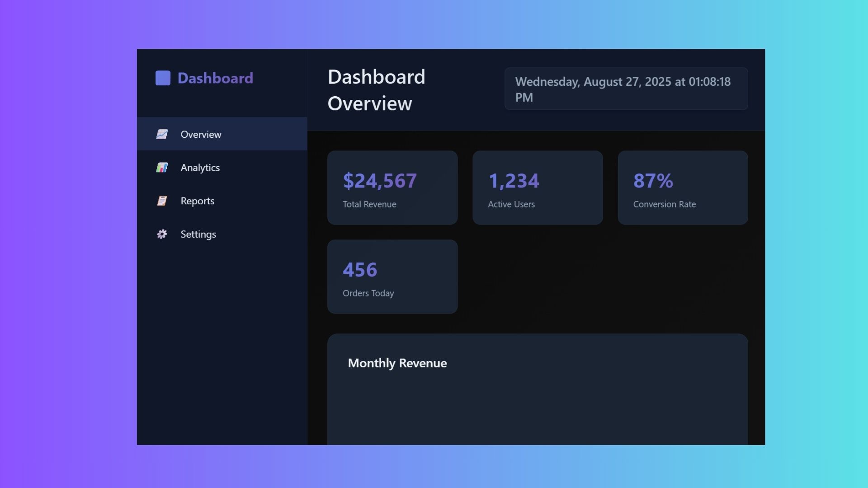
Task: Click the 1,234 users value
Action: coord(514,181)
